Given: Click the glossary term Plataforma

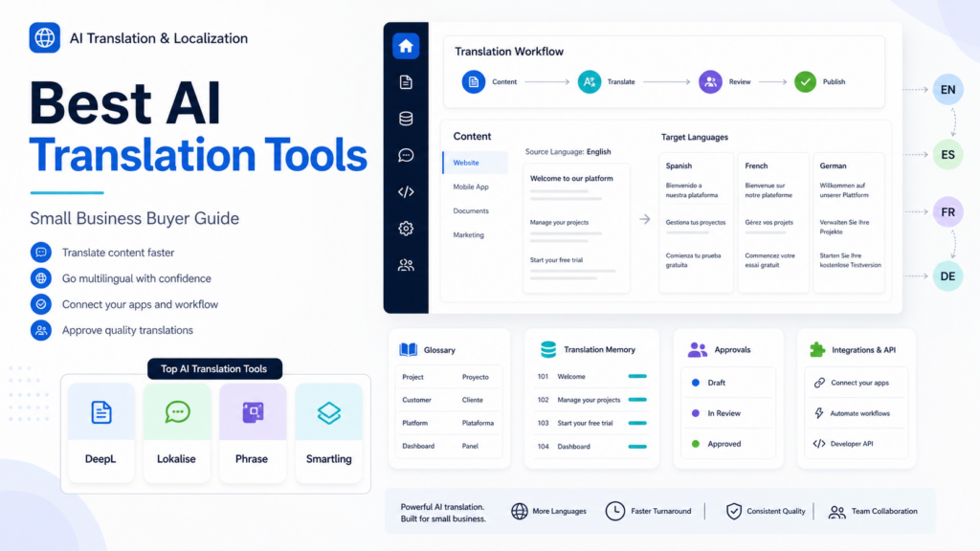Looking at the screenshot, I should tap(478, 423).
